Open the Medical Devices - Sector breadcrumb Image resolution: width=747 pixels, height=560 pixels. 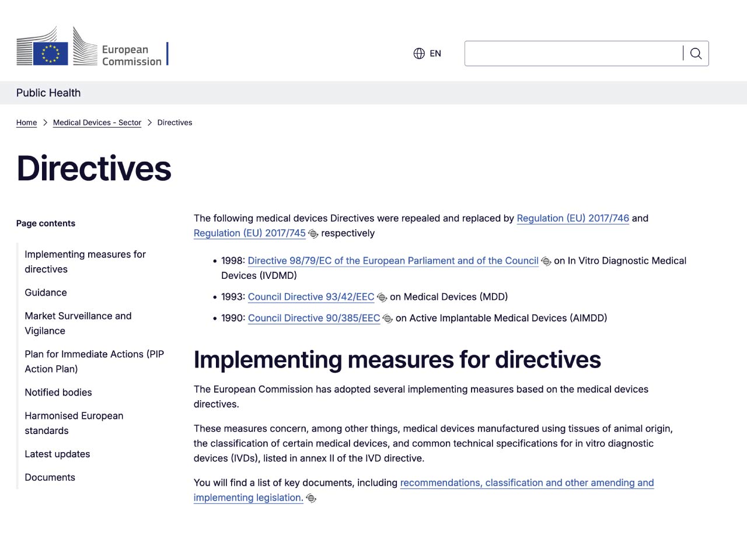[x=97, y=123]
